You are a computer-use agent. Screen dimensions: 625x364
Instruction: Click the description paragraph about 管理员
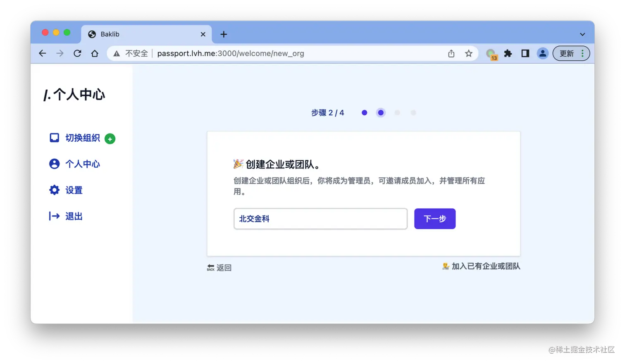[x=359, y=186]
